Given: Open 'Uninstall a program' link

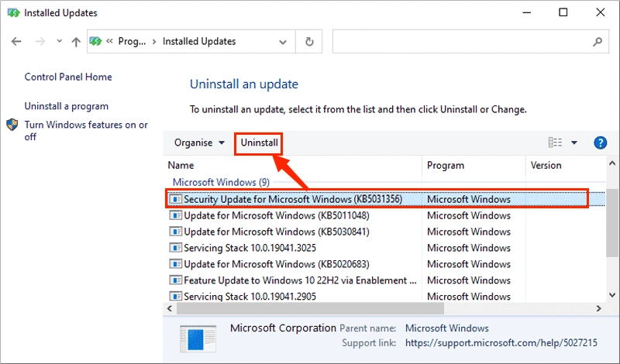Looking at the screenshot, I should point(67,106).
